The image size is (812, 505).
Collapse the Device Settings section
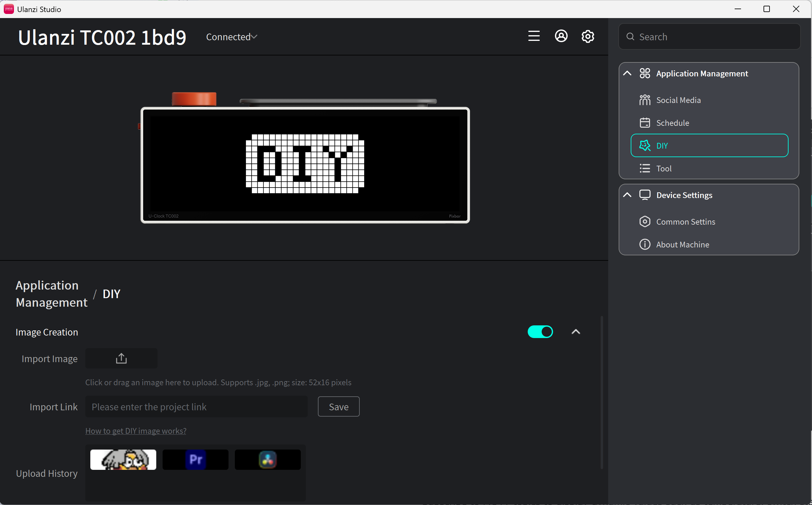pos(627,195)
